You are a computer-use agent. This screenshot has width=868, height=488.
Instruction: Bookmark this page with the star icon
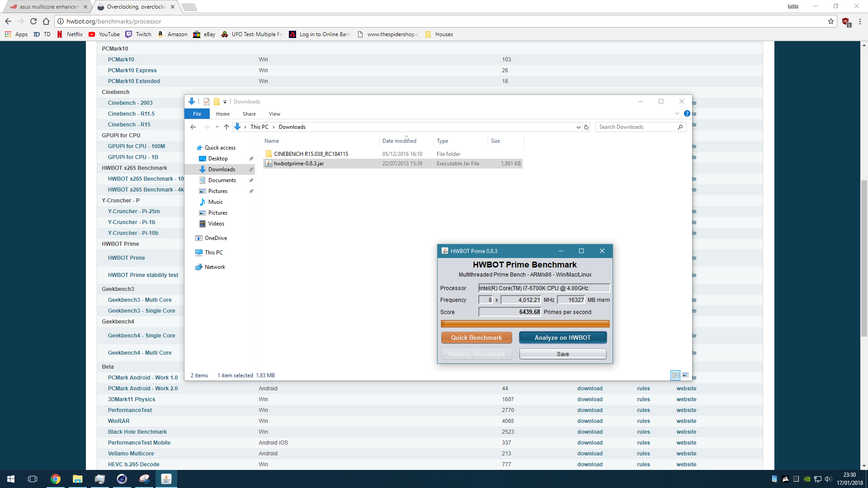(x=831, y=21)
